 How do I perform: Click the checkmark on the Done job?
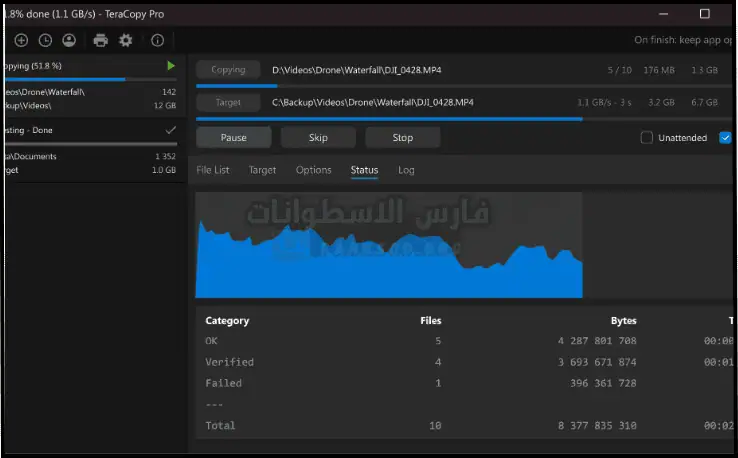tap(171, 130)
